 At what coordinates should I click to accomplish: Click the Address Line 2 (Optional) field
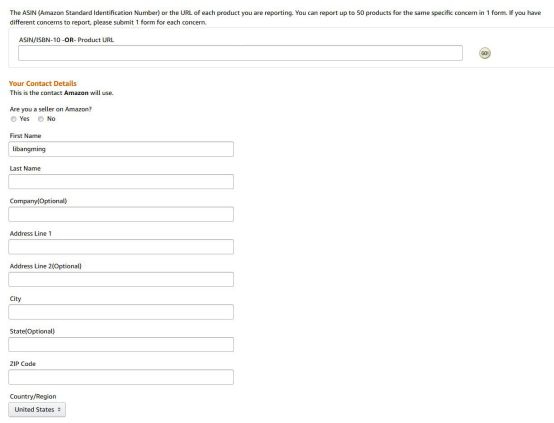point(121,280)
